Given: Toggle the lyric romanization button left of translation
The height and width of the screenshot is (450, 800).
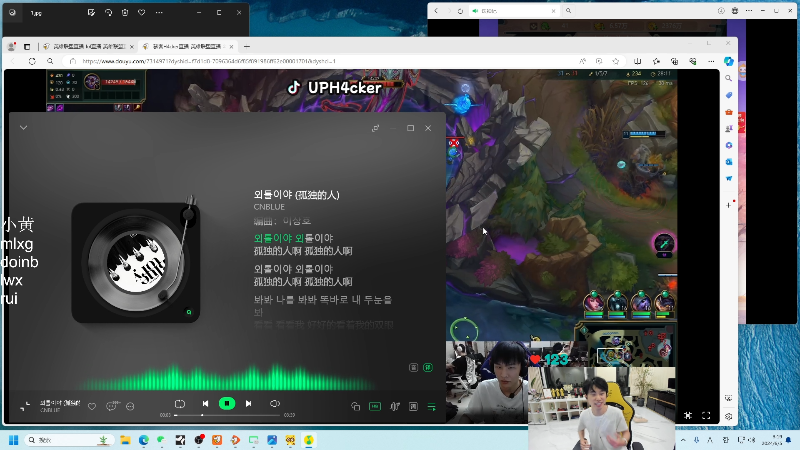Looking at the screenshot, I should click(x=414, y=367).
